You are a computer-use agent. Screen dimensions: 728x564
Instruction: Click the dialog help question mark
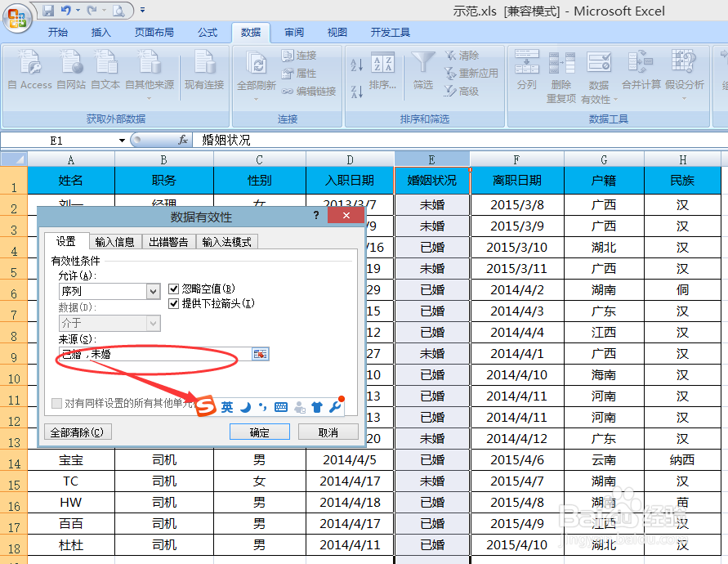316,215
